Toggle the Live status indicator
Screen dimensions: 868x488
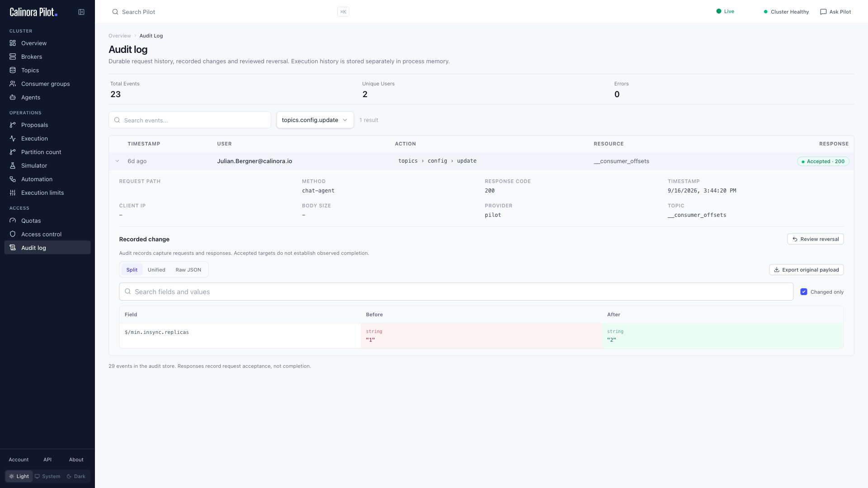point(725,11)
